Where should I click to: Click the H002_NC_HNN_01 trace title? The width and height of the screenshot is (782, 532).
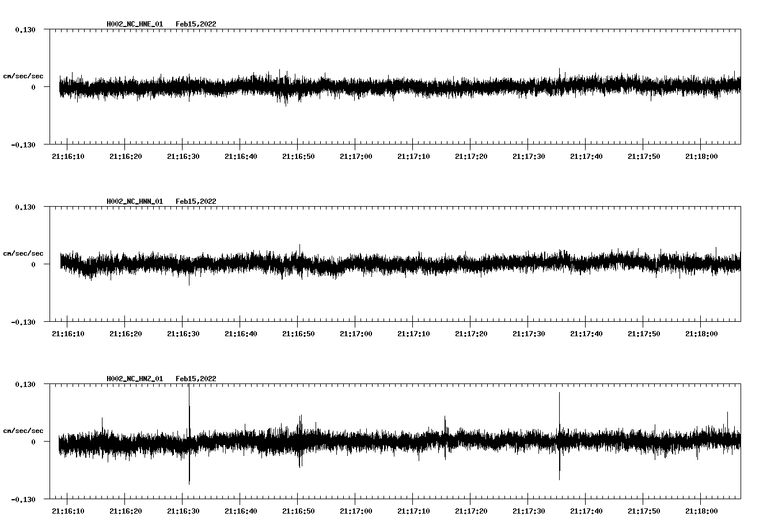[135, 202]
